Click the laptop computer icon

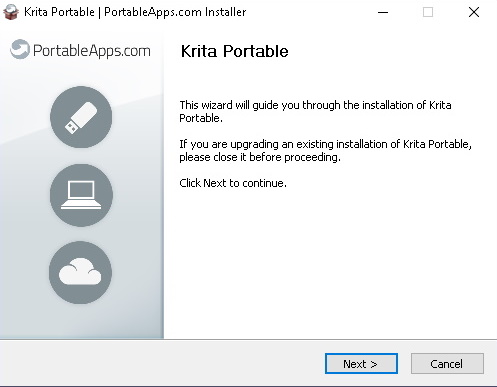pyautogui.click(x=81, y=195)
